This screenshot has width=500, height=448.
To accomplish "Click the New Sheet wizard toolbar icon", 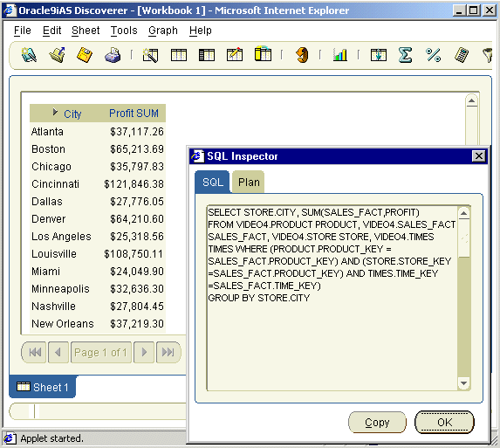I will click(x=150, y=55).
